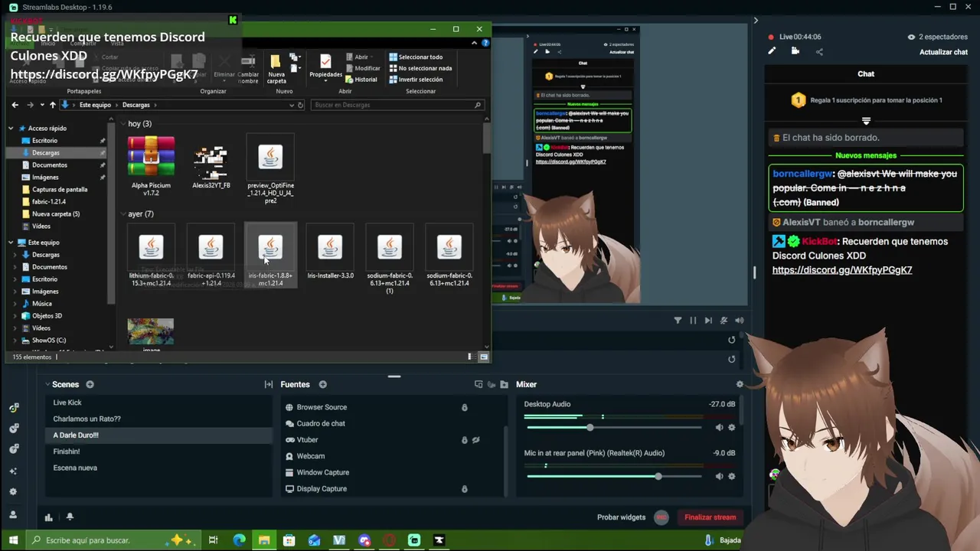Refresh the Descargas folder in Explorer
Viewport: 980px width, 551px height.
pos(301,105)
